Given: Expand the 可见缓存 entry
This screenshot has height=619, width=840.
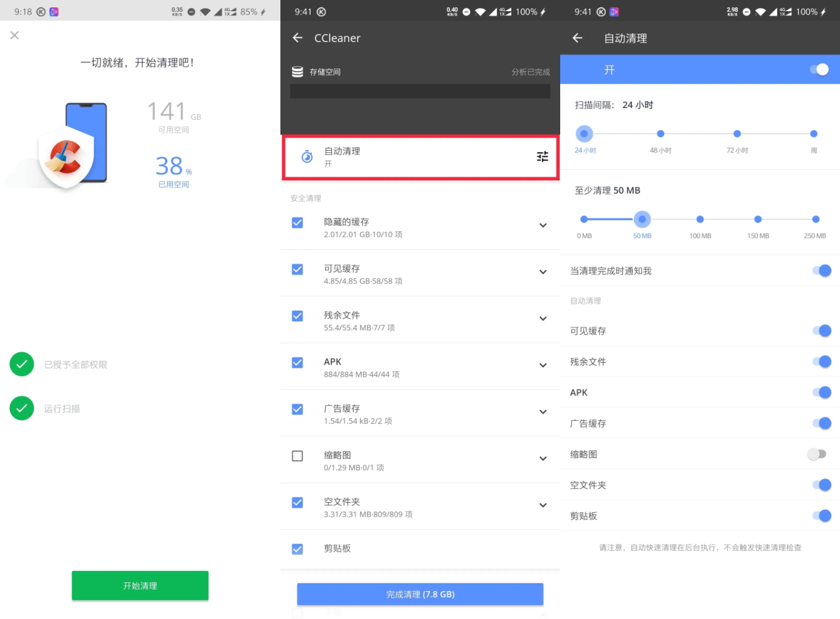Looking at the screenshot, I should point(542,272).
